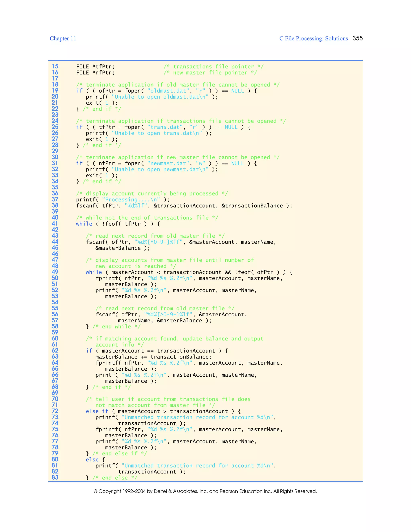
Task: Click page number 355
Action: (x=357, y=38)
